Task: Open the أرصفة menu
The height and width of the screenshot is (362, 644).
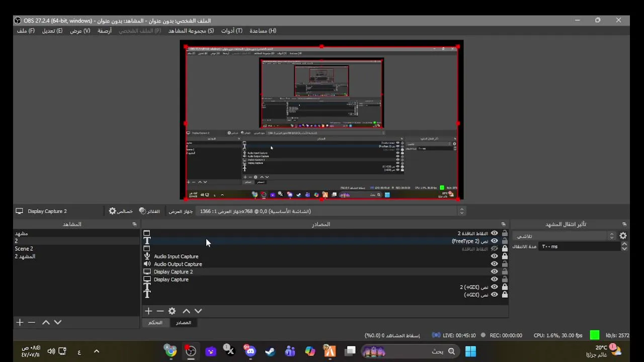Action: tap(105, 31)
